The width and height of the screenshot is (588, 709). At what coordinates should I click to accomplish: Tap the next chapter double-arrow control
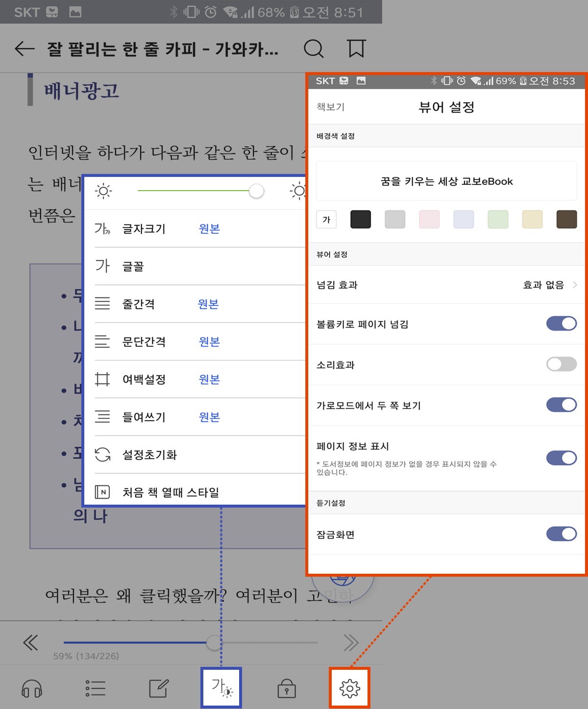(x=351, y=642)
